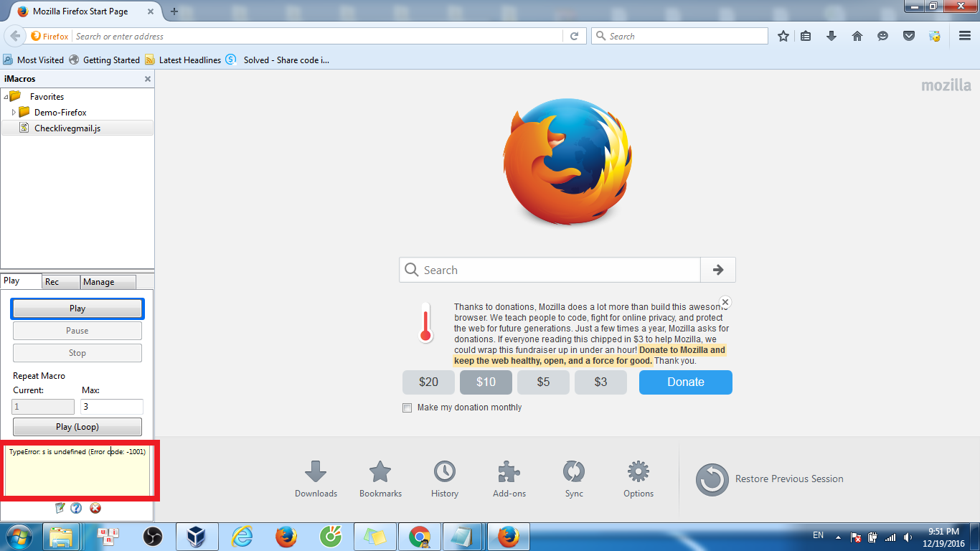980x551 pixels.
Task: Open Google Chrome from the taskbar
Action: (x=420, y=537)
